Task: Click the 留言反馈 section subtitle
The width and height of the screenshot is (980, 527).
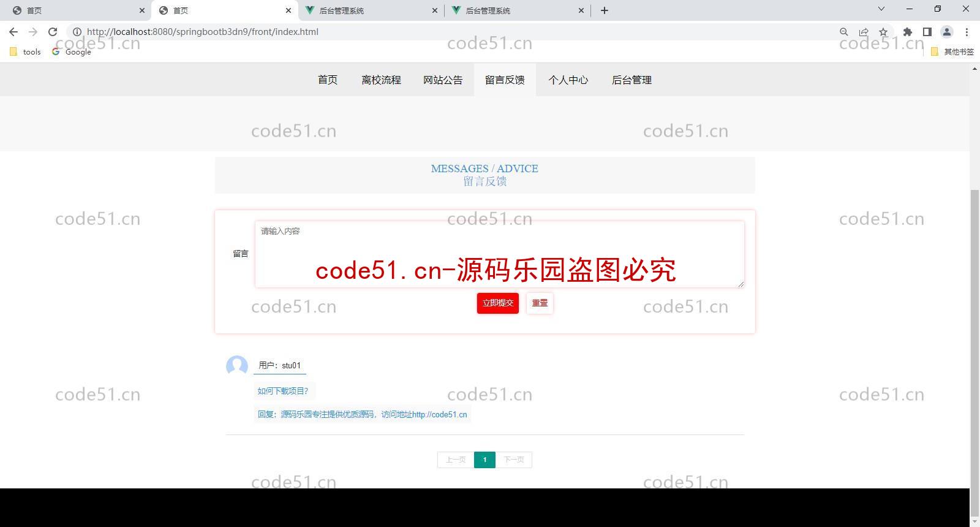Action: pyautogui.click(x=485, y=181)
